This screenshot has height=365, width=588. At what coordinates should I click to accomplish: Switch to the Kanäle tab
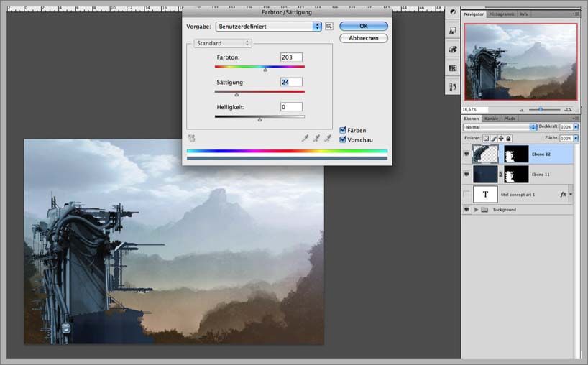tap(491, 119)
